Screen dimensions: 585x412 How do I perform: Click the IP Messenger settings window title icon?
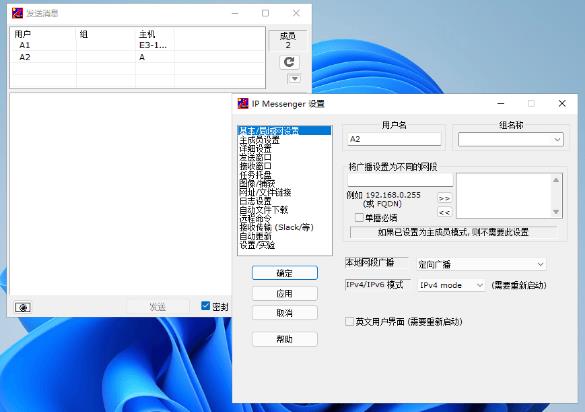[243, 103]
